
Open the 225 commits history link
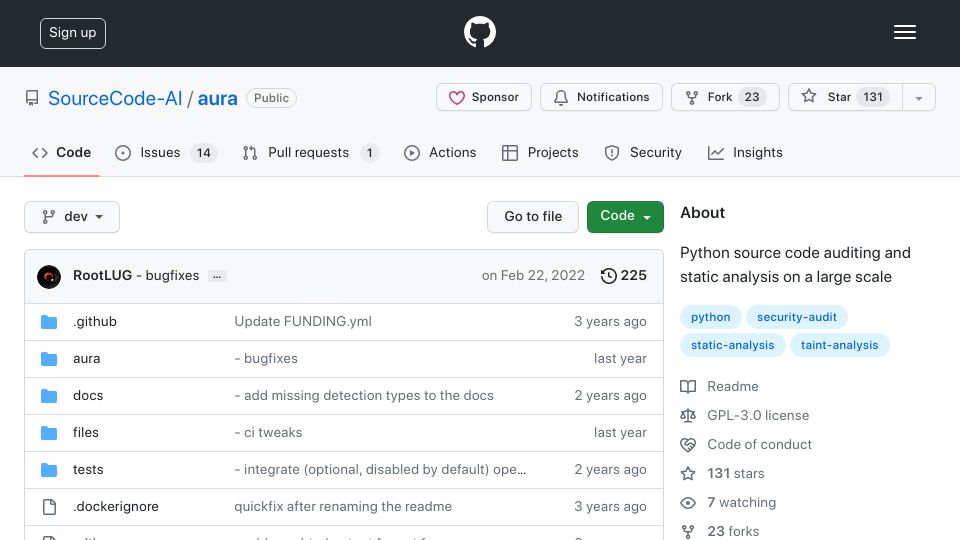point(623,276)
